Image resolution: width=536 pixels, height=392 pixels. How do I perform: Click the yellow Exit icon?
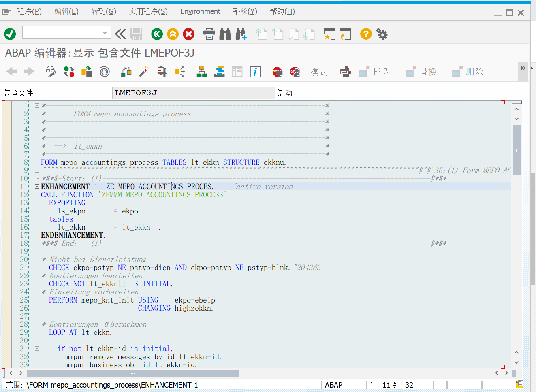173,34
